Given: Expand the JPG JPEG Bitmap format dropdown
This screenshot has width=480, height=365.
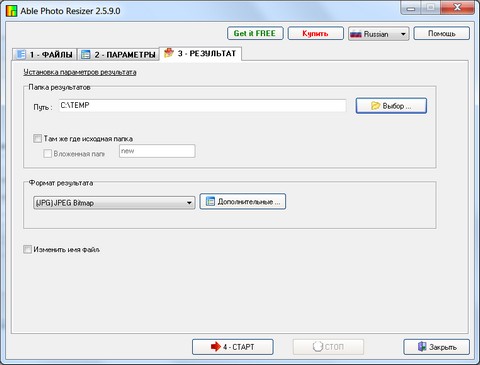Looking at the screenshot, I should click(114, 203).
